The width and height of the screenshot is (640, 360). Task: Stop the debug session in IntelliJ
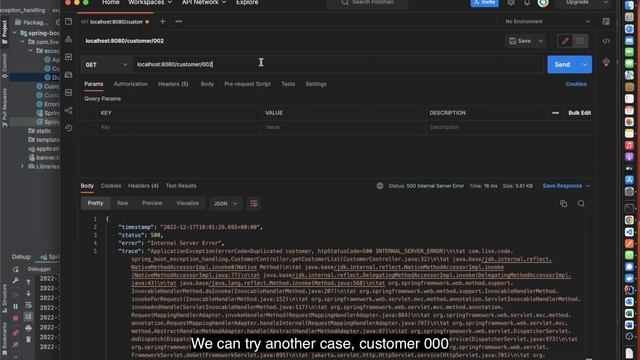coord(16,318)
